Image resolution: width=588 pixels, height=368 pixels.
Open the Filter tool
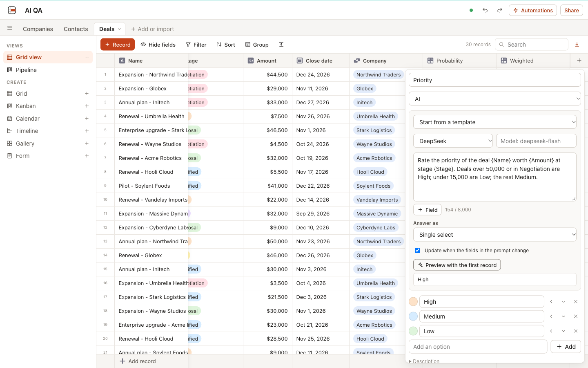click(x=196, y=45)
